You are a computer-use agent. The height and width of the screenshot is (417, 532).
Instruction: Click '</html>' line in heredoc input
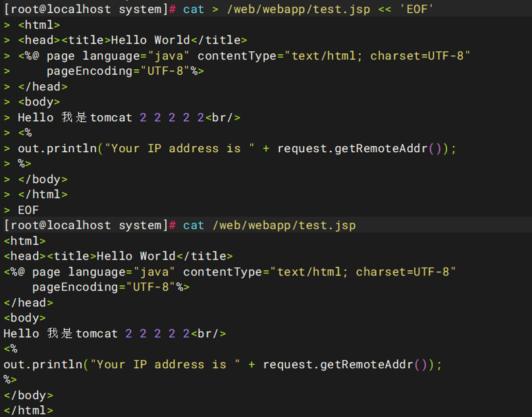[43, 194]
